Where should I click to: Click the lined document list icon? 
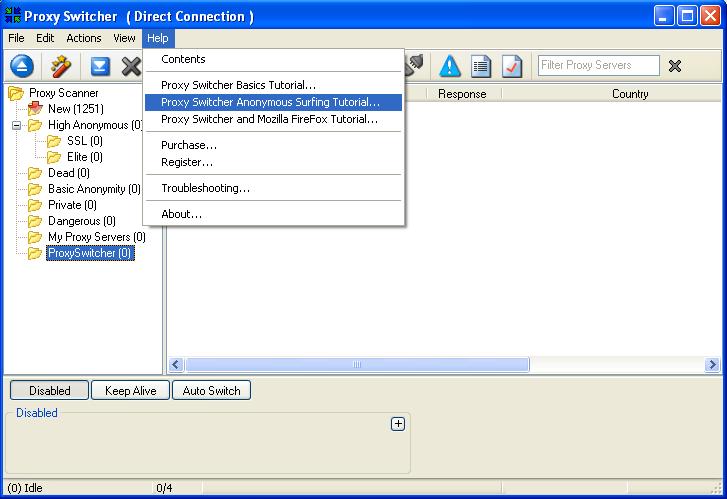click(481, 66)
